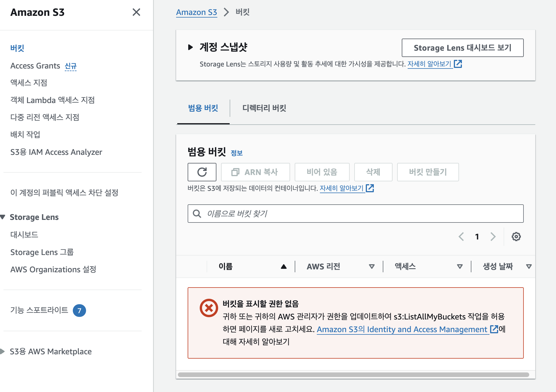Close the Amazon S3 sidebar panel
The width and height of the screenshot is (556, 392).
click(x=136, y=12)
